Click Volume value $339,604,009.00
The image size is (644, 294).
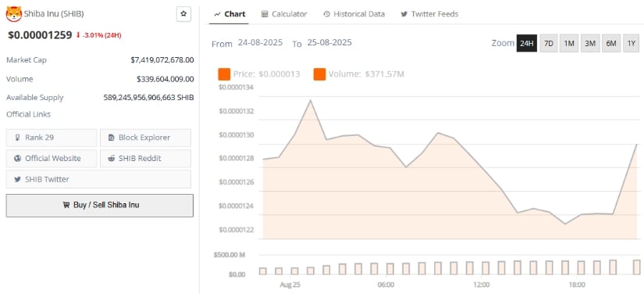(165, 79)
